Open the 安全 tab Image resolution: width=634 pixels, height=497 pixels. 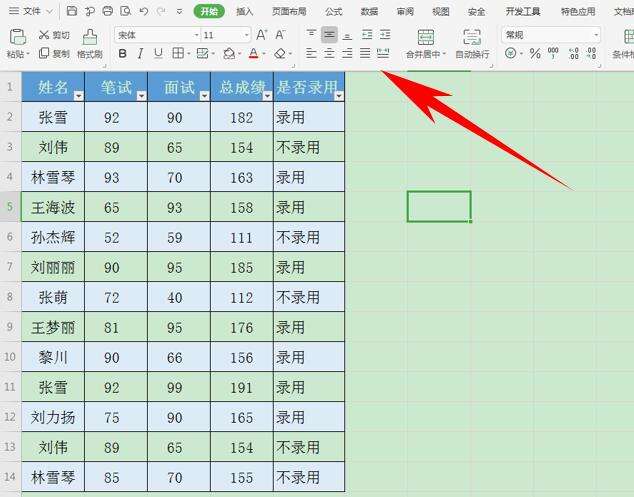476,12
